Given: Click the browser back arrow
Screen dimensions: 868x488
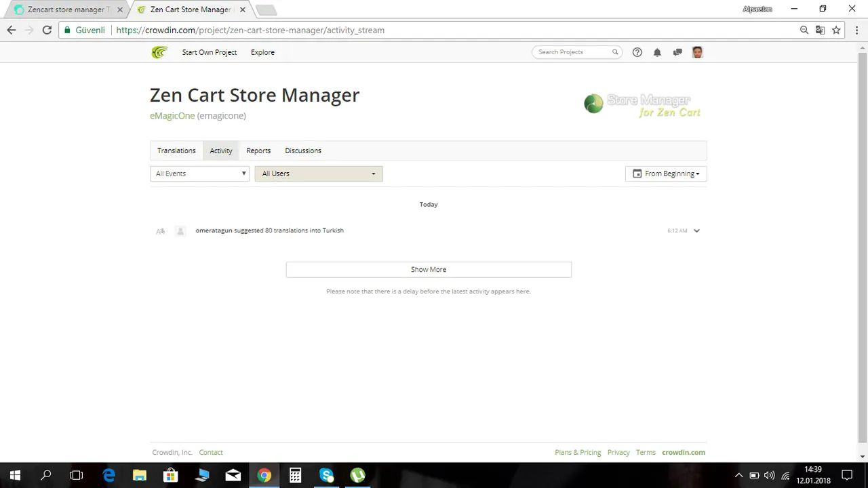Looking at the screenshot, I should tap(12, 30).
